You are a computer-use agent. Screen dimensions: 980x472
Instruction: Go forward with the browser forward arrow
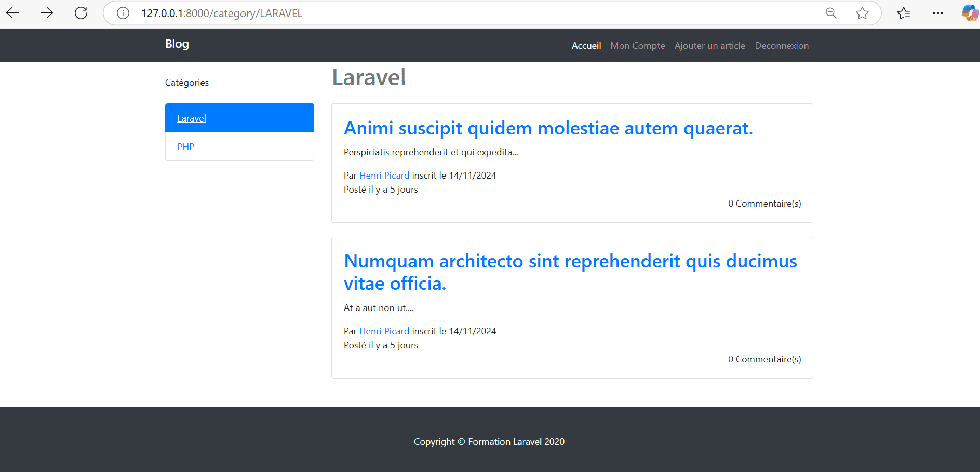pos(47,13)
